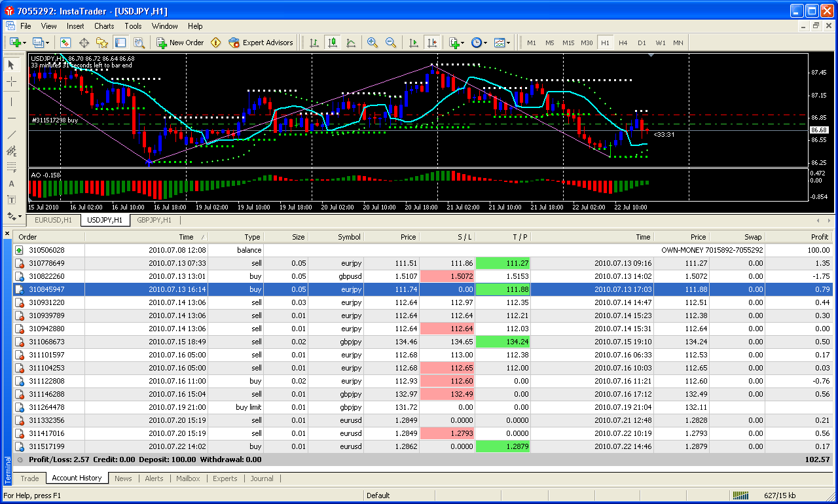Open the Data Window crosshair icon

84,43
